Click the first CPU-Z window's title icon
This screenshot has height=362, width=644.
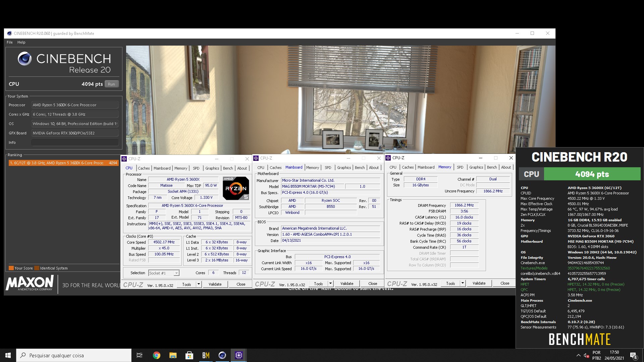(124, 159)
